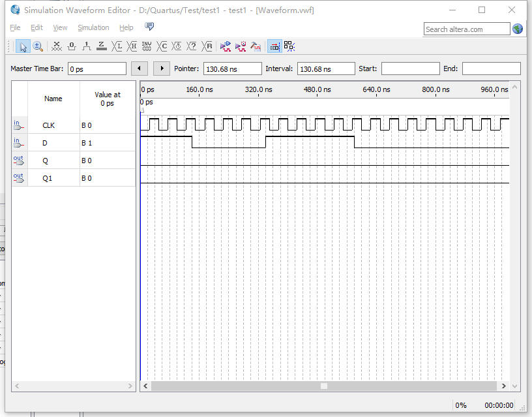Click the feedback speech bubble icon
Image resolution: width=532 pixels, height=417 pixels.
pos(149,27)
